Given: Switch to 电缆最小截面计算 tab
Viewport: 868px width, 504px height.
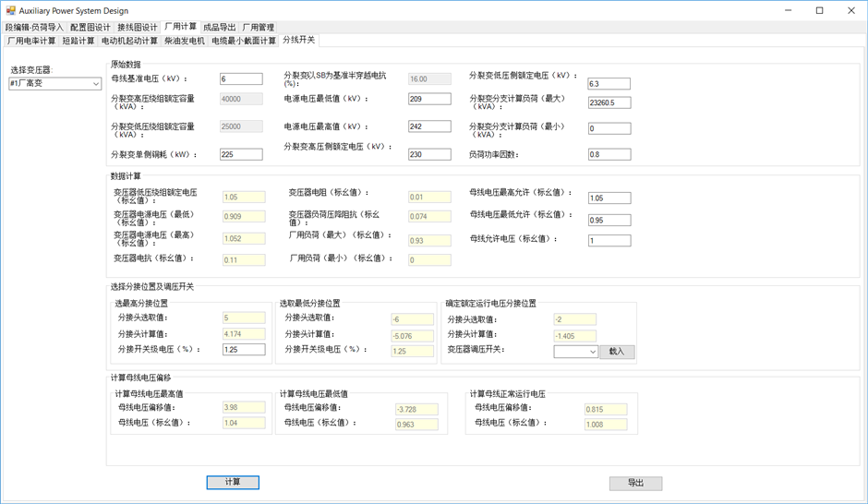Looking at the screenshot, I should pyautogui.click(x=244, y=41).
